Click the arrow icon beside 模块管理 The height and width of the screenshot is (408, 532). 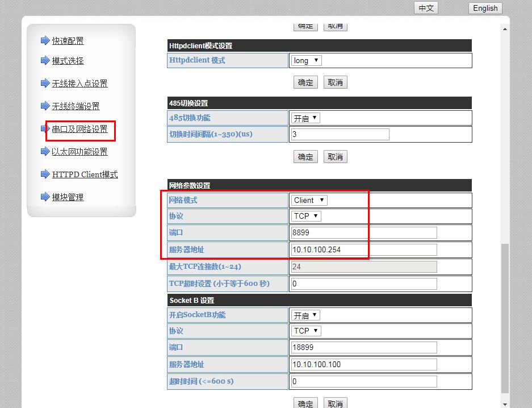pyautogui.click(x=45, y=197)
